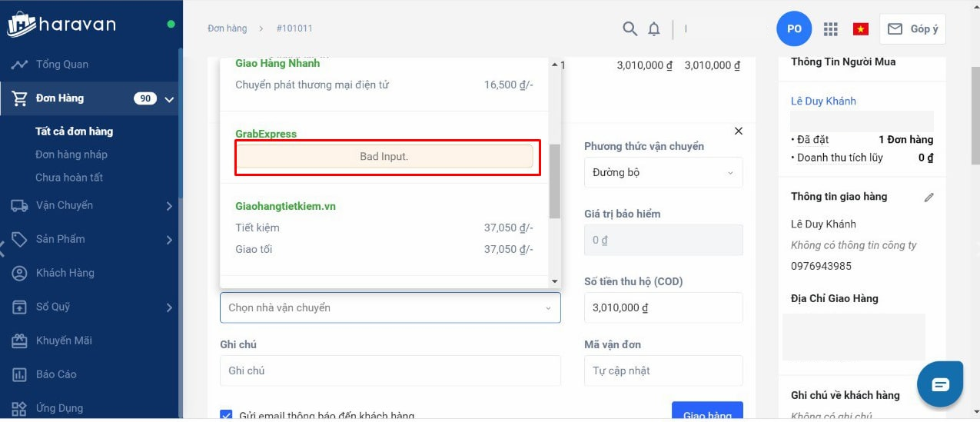Viewport: 980px width, 422px height.
Task: Click the carrier list scroll up arrow
Action: click(x=555, y=65)
